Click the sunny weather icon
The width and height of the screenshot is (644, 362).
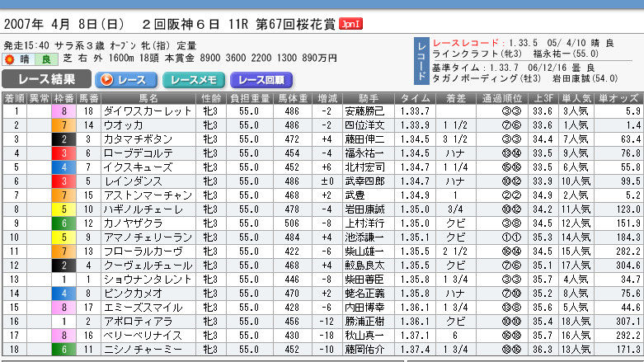point(9,59)
